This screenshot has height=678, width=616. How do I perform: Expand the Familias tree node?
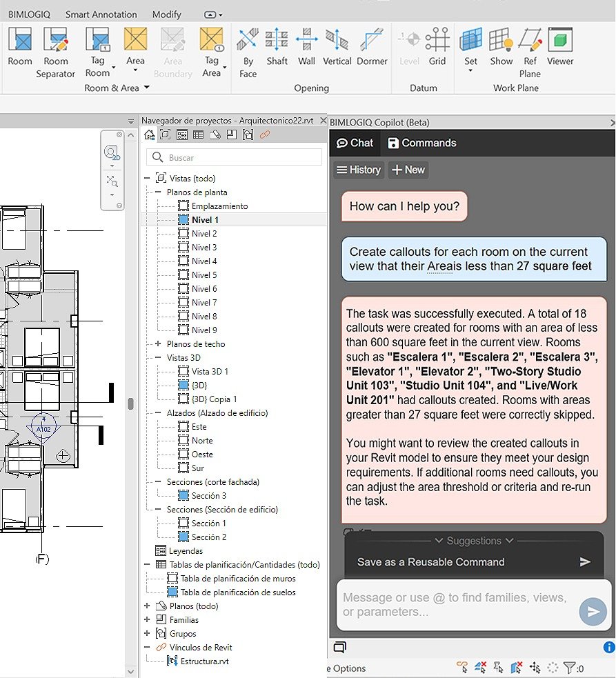[147, 619]
